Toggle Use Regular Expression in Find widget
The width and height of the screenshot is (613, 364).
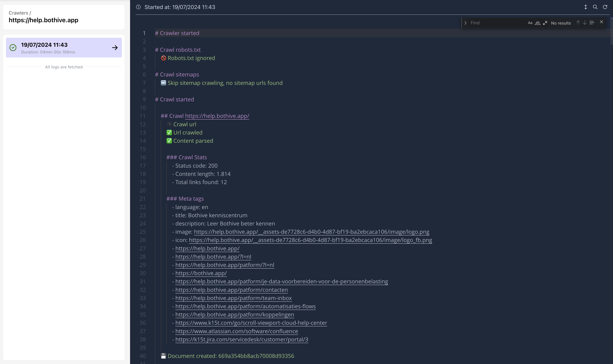(x=545, y=23)
